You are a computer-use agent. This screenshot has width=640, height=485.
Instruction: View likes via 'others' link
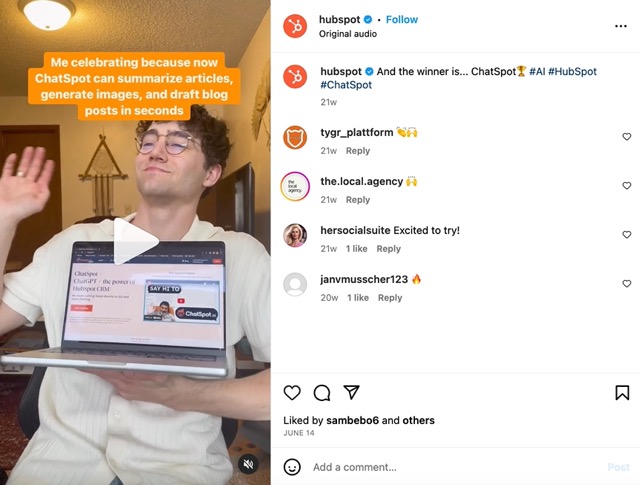pos(418,420)
